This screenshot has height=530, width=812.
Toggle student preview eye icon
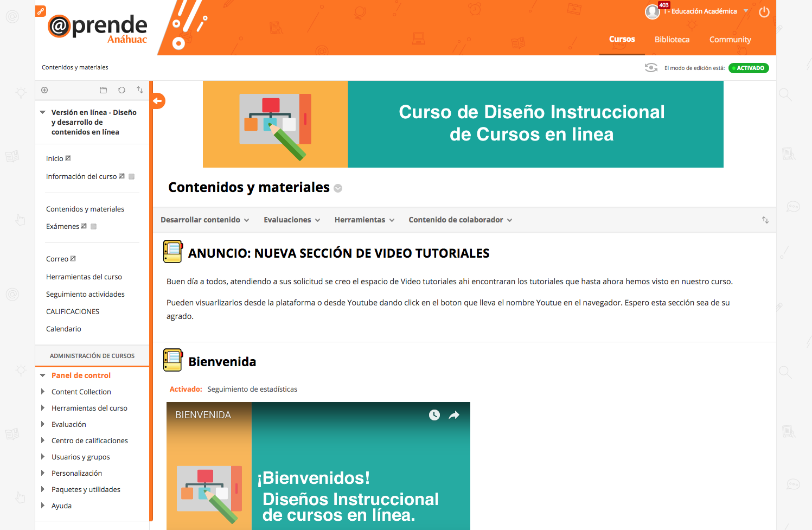[x=651, y=68]
